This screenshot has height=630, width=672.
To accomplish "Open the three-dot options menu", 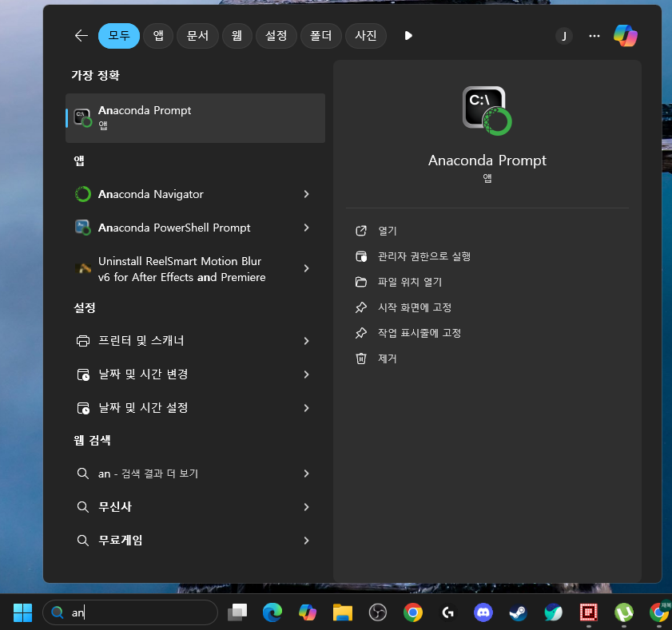I will pos(594,36).
